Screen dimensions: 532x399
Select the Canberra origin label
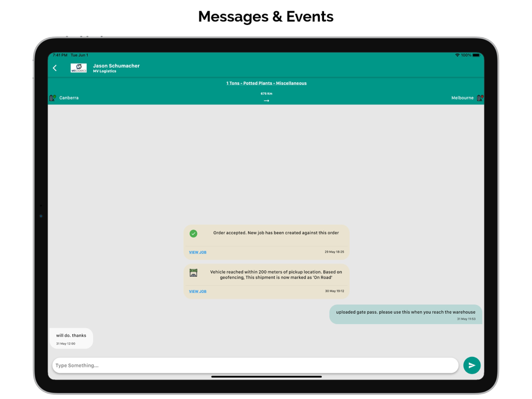pyautogui.click(x=69, y=98)
